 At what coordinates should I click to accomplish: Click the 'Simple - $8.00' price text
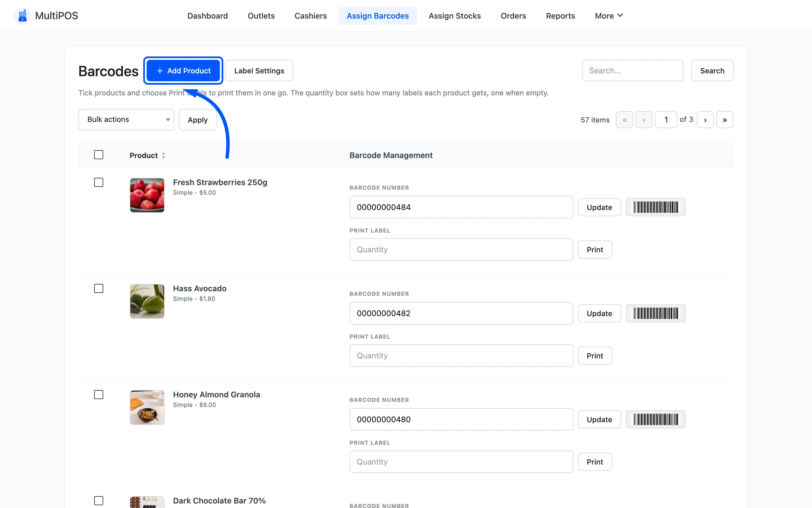[x=194, y=405]
